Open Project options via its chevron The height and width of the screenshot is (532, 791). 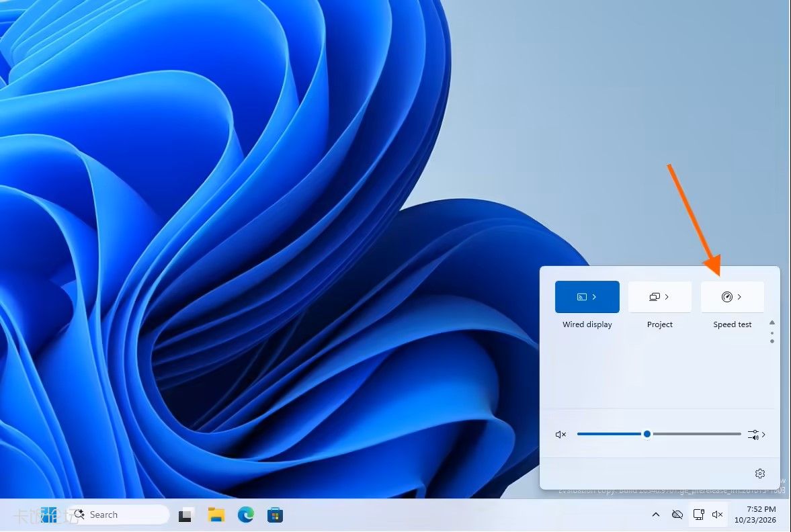(x=667, y=296)
